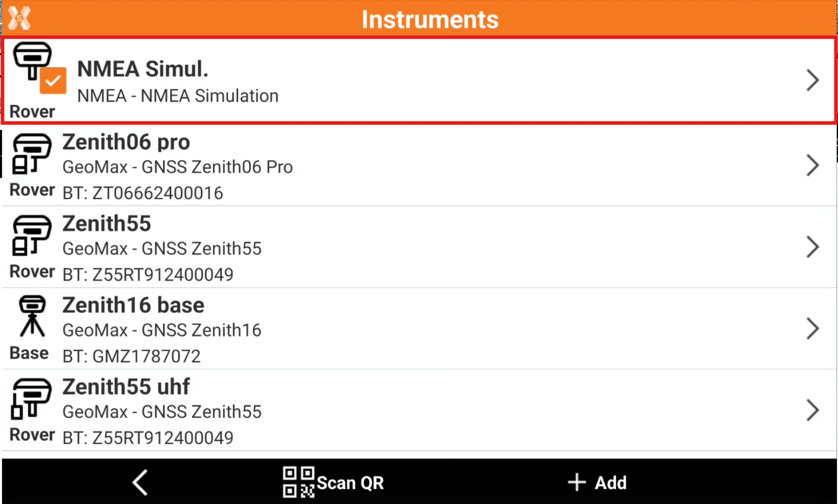This screenshot has width=838, height=504.
Task: Click the Zenith06 pro rover icon
Action: point(31,153)
